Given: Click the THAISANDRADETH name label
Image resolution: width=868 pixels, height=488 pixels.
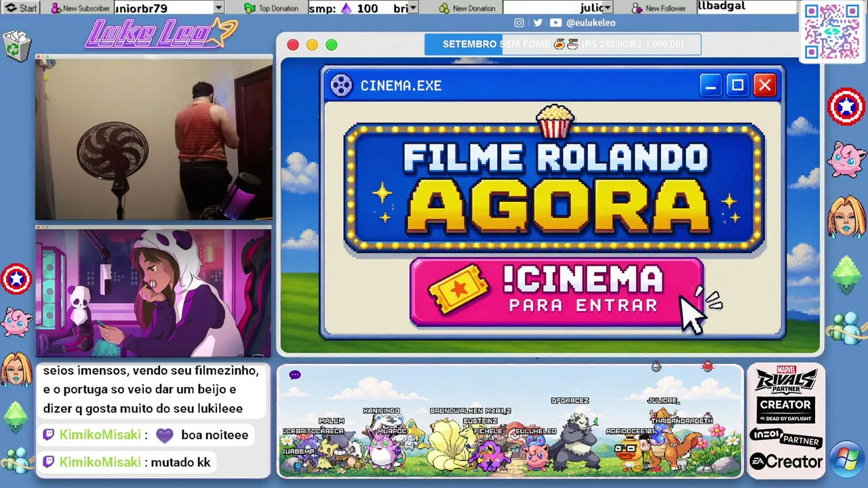Looking at the screenshot, I should pos(682,421).
